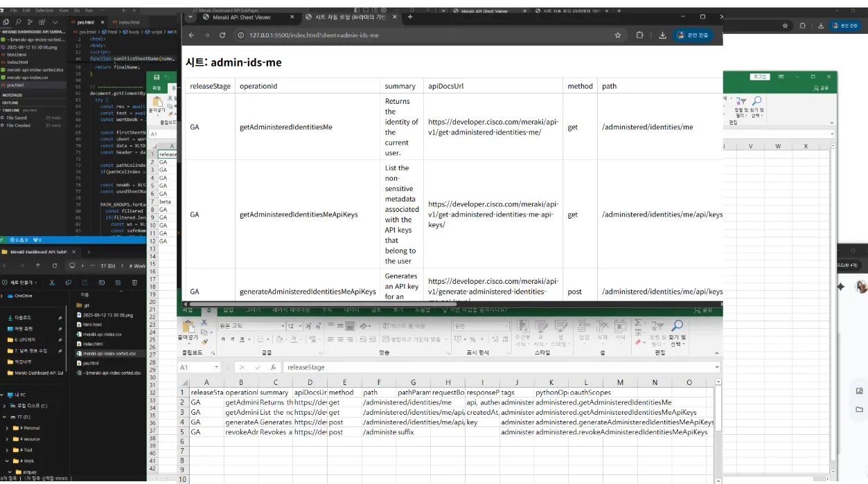Click the Excel Conditional Formatting icon
Screen dimensions: 868x484
[522, 325]
